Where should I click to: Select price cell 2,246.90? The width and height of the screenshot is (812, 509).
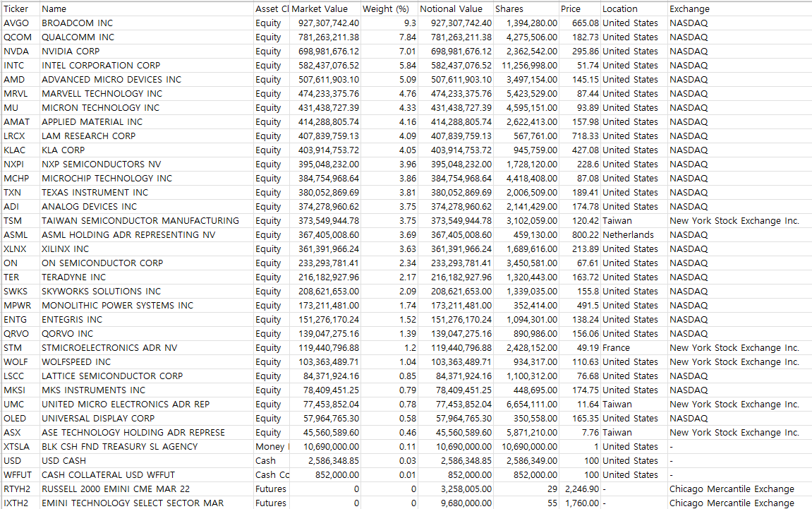(x=579, y=489)
